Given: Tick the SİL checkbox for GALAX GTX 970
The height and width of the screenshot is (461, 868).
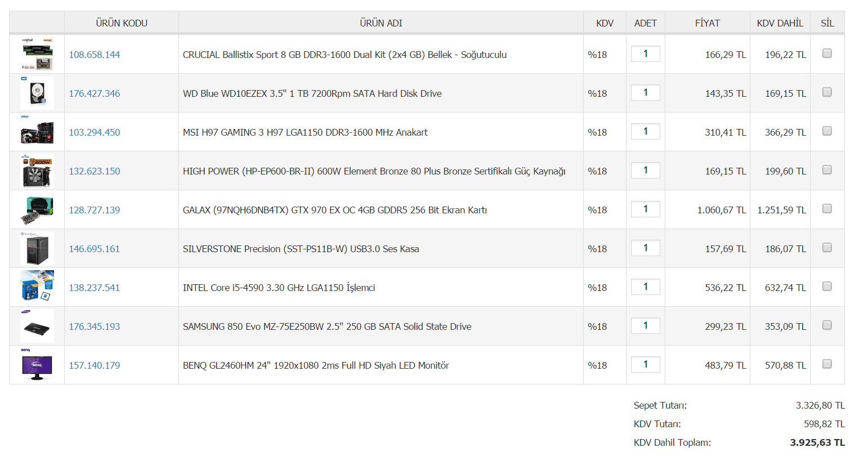Looking at the screenshot, I should click(827, 209).
